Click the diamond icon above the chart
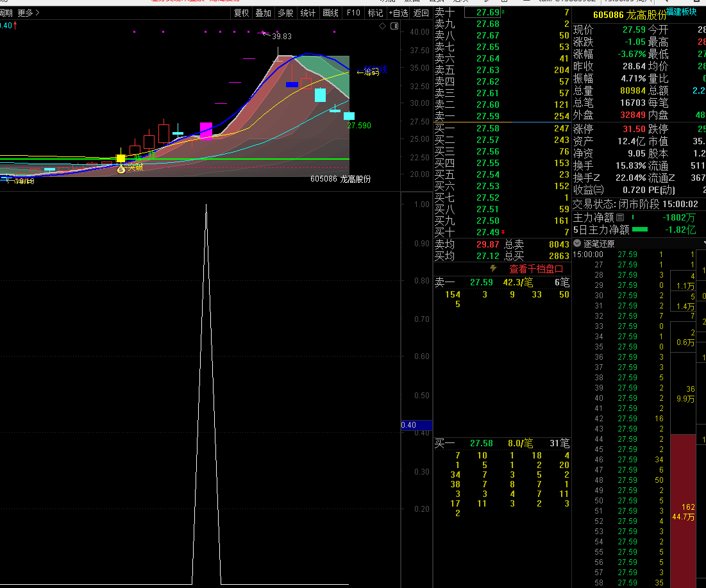 [x=383, y=26]
